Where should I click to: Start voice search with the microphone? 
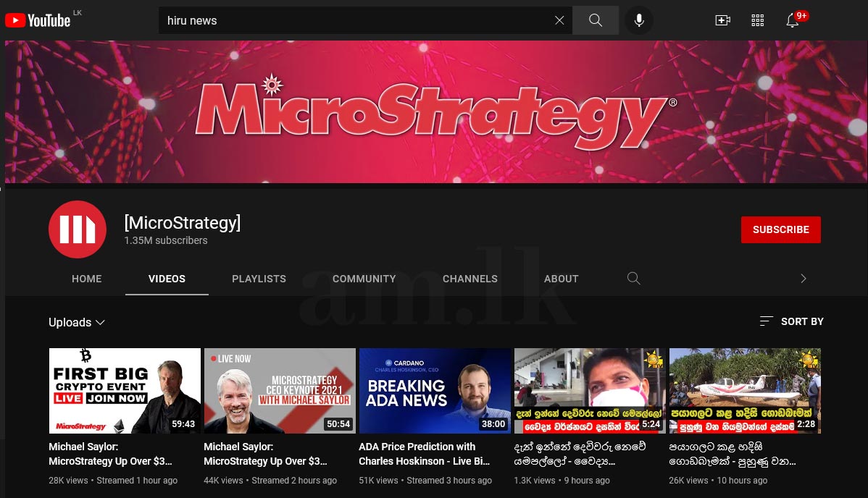639,20
